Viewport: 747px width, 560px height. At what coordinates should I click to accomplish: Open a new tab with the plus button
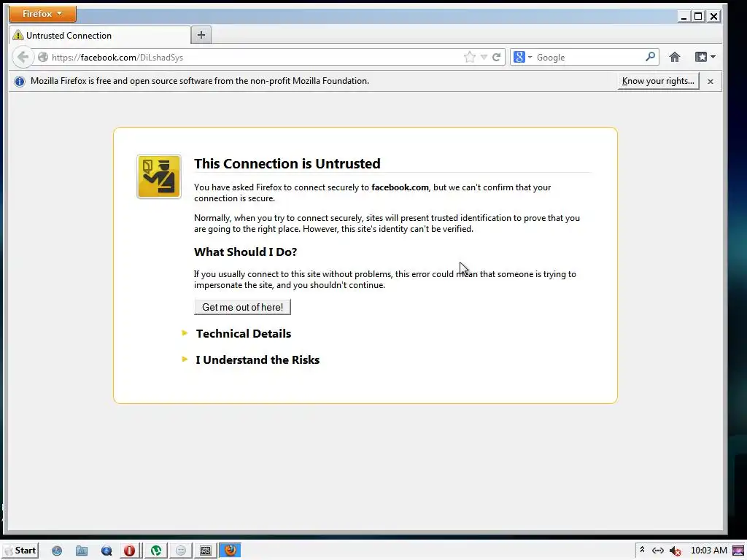pyautogui.click(x=201, y=35)
